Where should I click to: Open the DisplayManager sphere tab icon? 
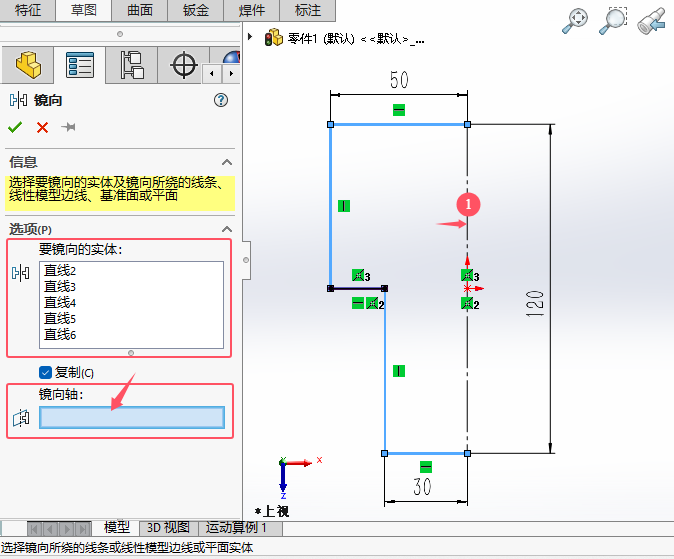(x=232, y=57)
